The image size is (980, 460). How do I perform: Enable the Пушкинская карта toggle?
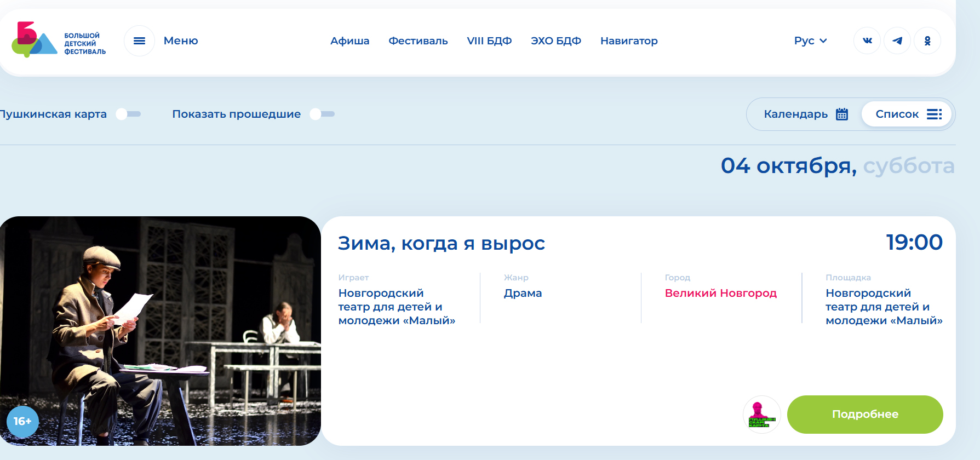pyautogui.click(x=129, y=114)
